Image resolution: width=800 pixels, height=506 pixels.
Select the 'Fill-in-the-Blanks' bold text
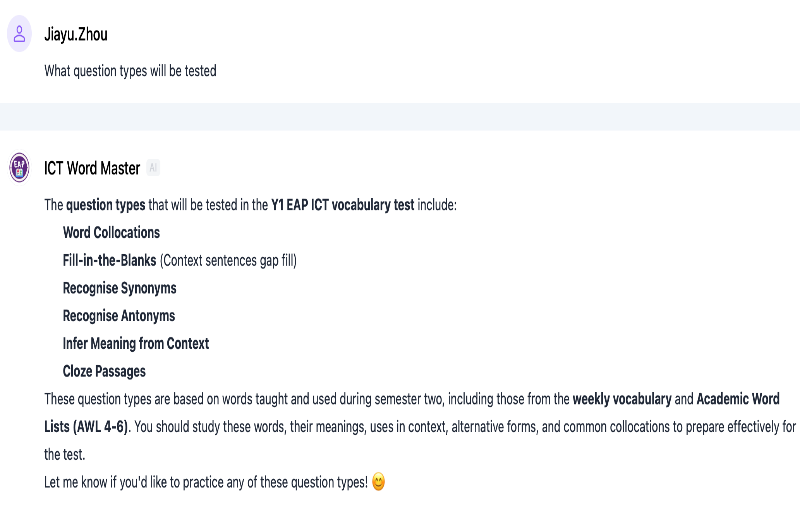(x=109, y=260)
